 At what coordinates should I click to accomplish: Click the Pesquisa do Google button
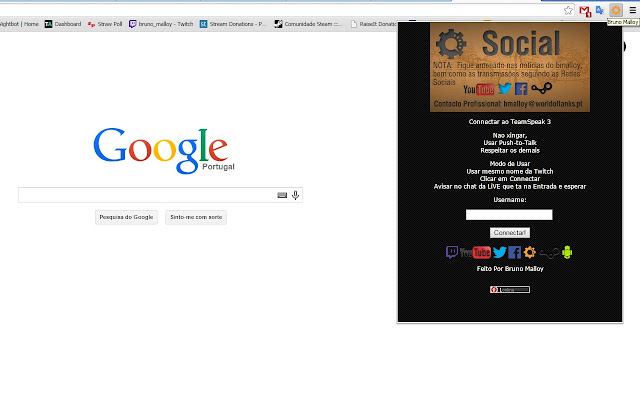click(x=126, y=217)
